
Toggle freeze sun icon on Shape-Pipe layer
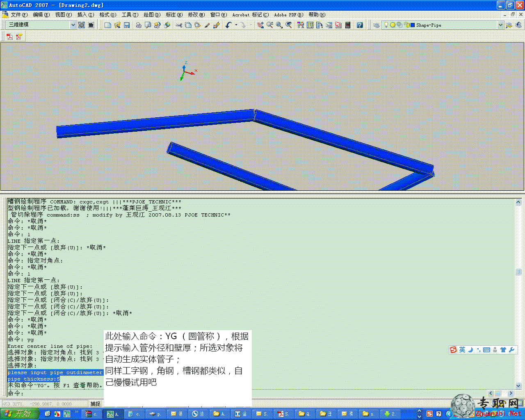[x=393, y=25]
